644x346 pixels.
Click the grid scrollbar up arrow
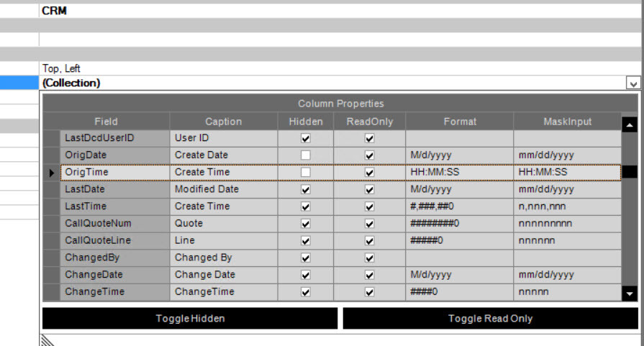point(630,124)
